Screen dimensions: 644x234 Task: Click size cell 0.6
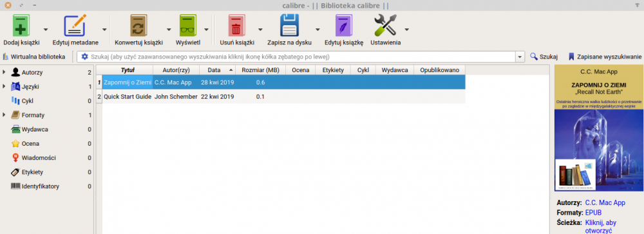[260, 83]
